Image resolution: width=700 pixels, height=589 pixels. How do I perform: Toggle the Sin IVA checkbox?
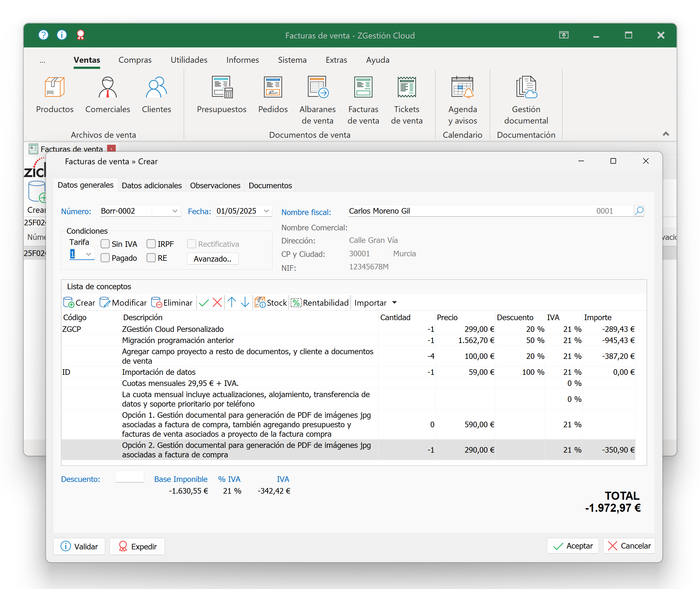[x=105, y=244]
